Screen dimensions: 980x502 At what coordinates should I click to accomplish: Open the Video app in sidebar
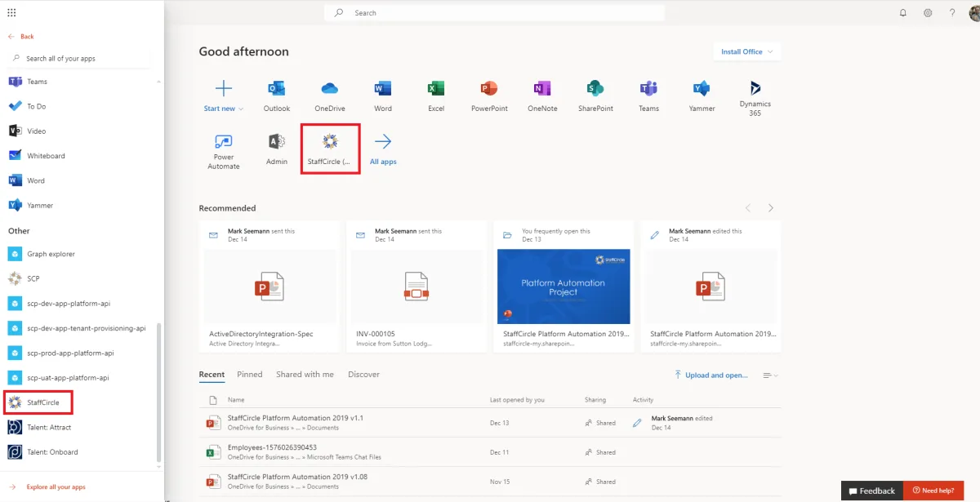[36, 131]
